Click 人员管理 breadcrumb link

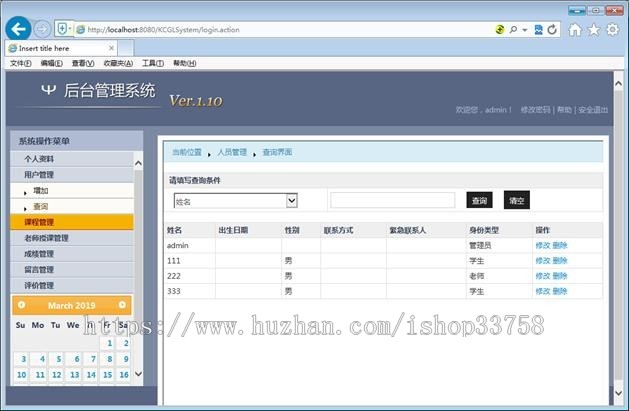232,152
